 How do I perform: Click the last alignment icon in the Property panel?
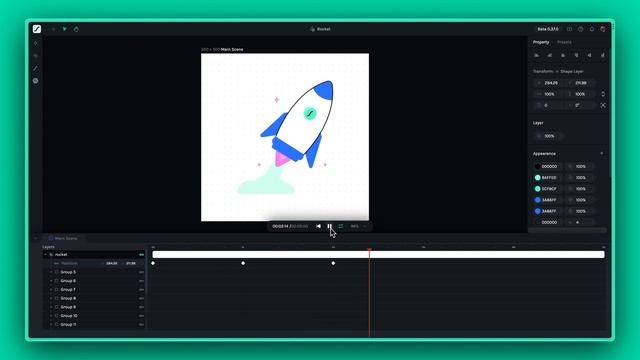pyautogui.click(x=602, y=55)
